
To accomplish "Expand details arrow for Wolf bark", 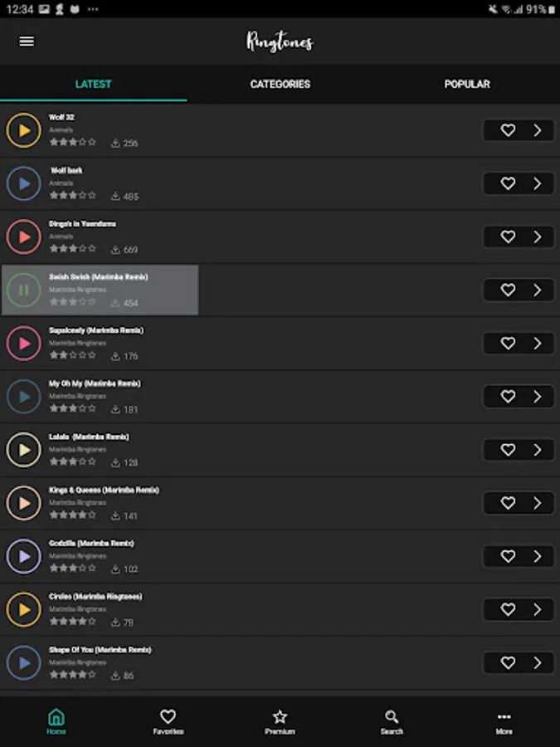I will pos(538,183).
